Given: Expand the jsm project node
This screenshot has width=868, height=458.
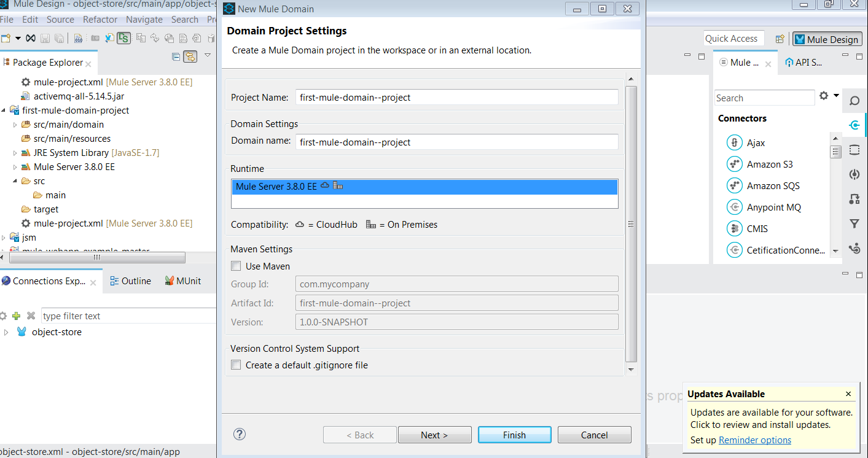Looking at the screenshot, I should click(4, 238).
